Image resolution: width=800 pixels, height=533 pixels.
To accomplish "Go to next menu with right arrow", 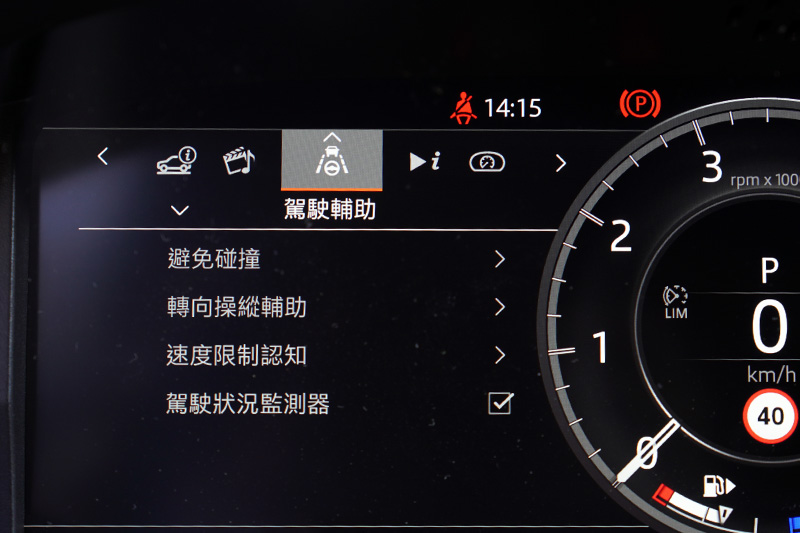I will tap(561, 163).
